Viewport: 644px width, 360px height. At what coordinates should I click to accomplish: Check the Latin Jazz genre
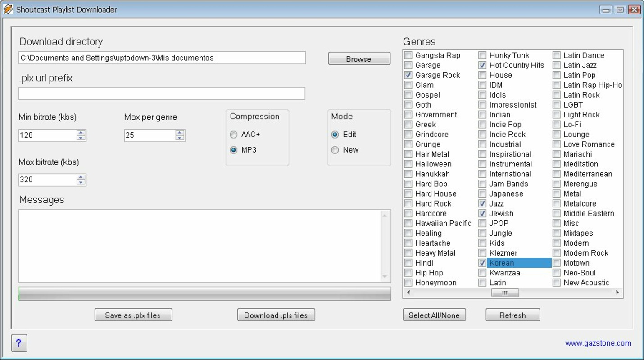click(557, 65)
